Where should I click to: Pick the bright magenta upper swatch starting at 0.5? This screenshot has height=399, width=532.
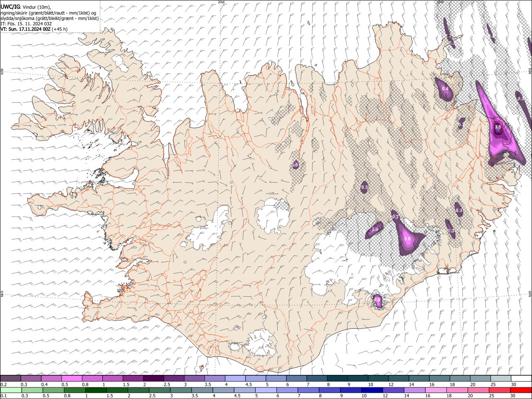click(71, 378)
